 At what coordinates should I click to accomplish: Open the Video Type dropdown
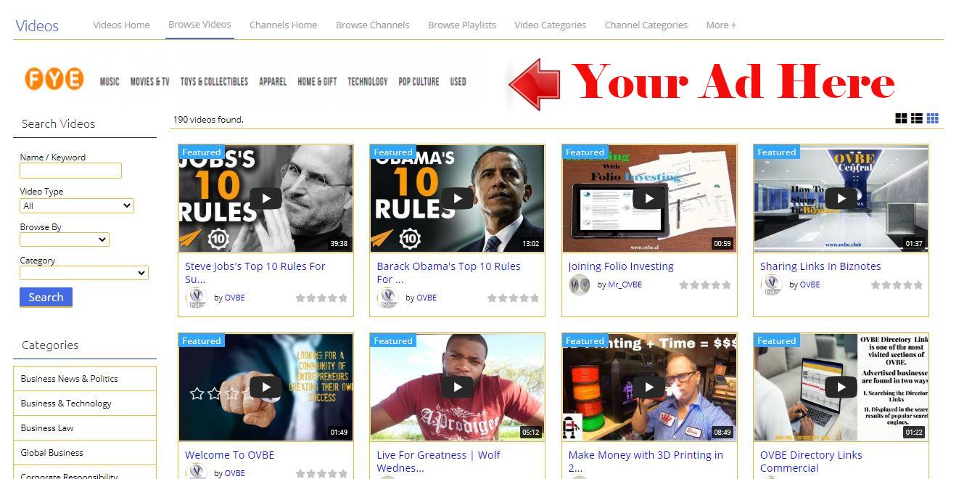[x=76, y=205]
